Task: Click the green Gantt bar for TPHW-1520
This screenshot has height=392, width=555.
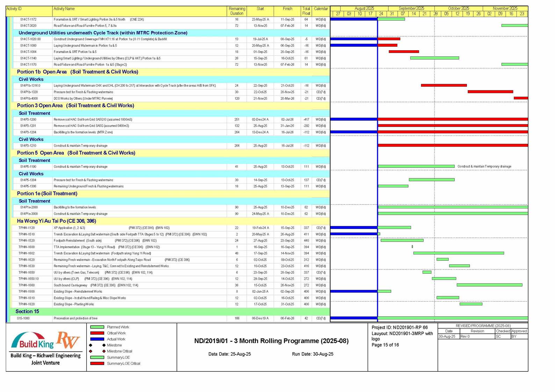Action: pos(402,240)
